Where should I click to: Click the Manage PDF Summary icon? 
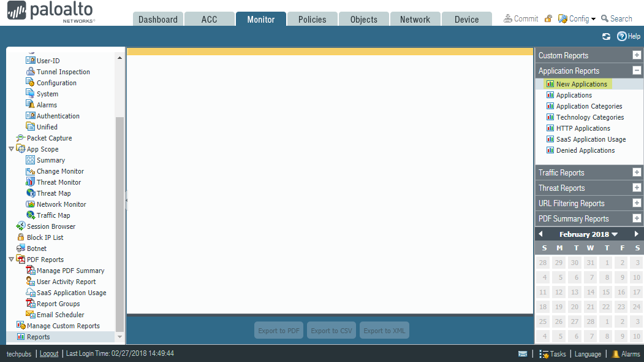(x=31, y=270)
